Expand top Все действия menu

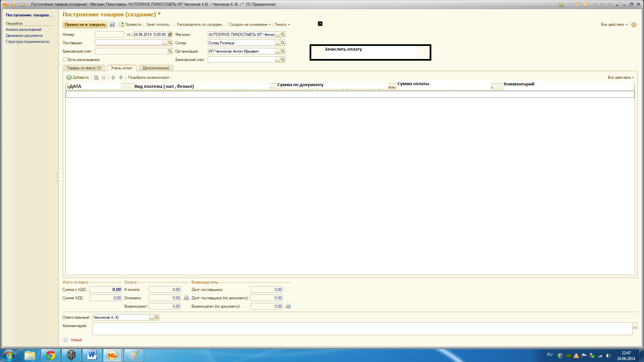pos(614,24)
